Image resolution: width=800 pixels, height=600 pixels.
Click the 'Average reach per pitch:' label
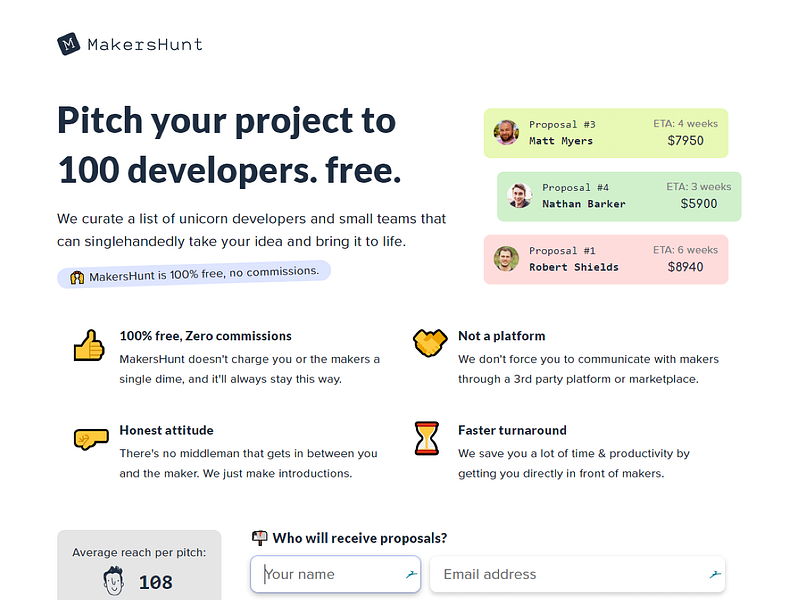pyautogui.click(x=139, y=553)
